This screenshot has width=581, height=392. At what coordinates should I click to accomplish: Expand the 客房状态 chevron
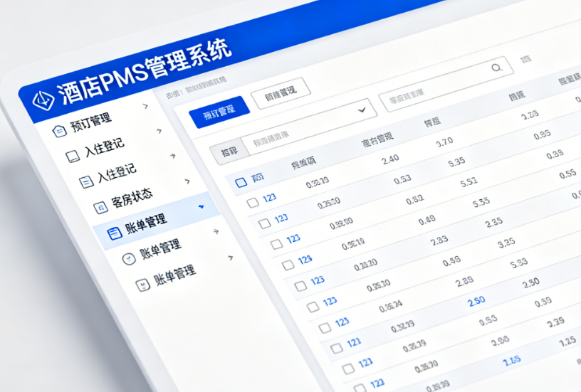click(x=187, y=181)
